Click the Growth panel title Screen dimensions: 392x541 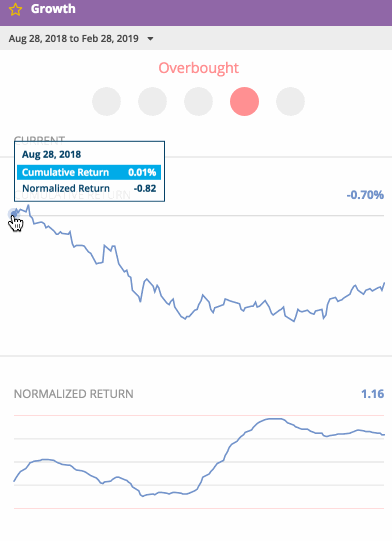pyautogui.click(x=53, y=9)
